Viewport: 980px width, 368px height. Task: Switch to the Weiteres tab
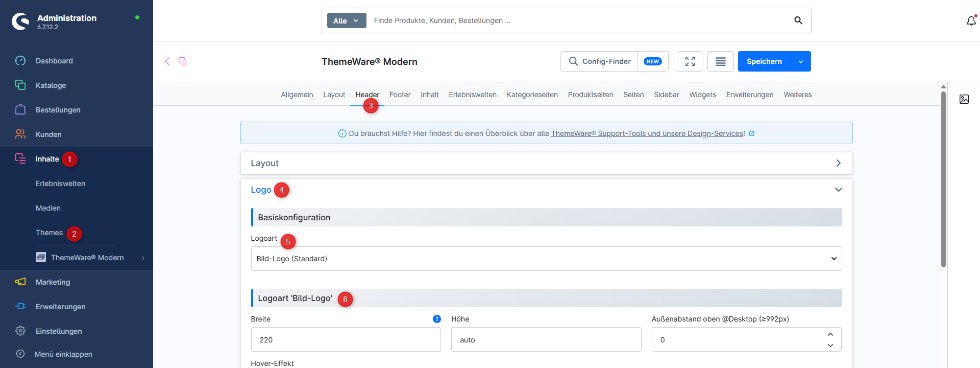pos(798,95)
